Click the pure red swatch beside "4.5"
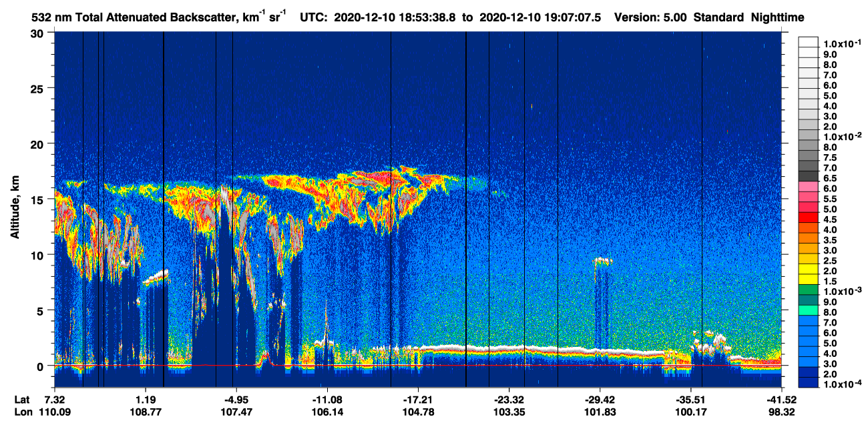The width and height of the screenshot is (868, 445). click(x=808, y=217)
